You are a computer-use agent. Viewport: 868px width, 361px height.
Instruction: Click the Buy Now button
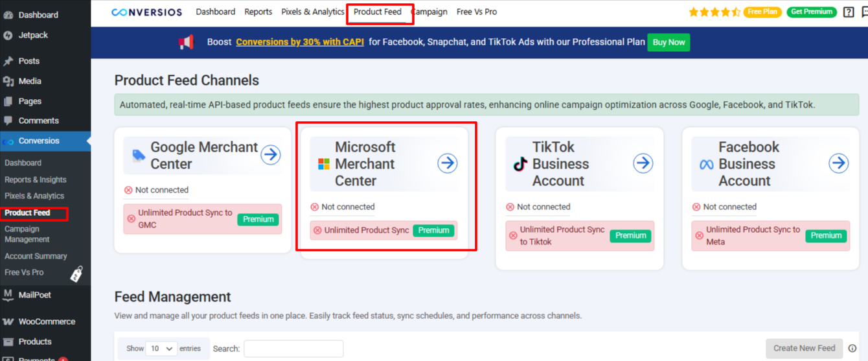point(668,42)
